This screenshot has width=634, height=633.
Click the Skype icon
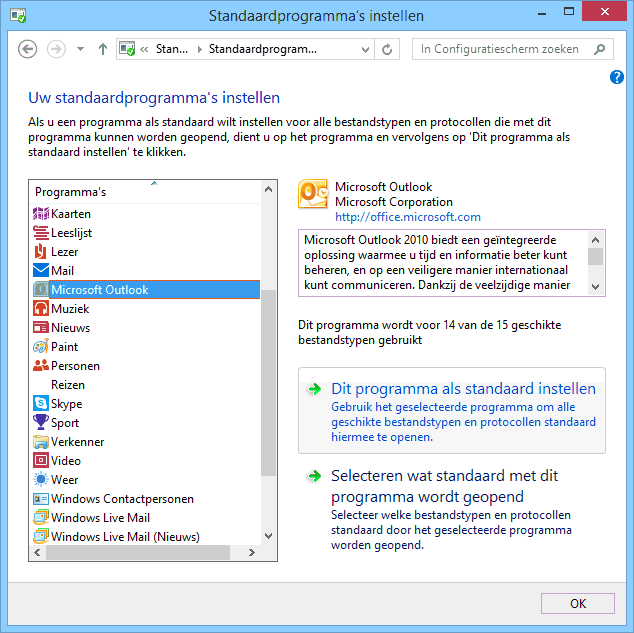pos(40,404)
